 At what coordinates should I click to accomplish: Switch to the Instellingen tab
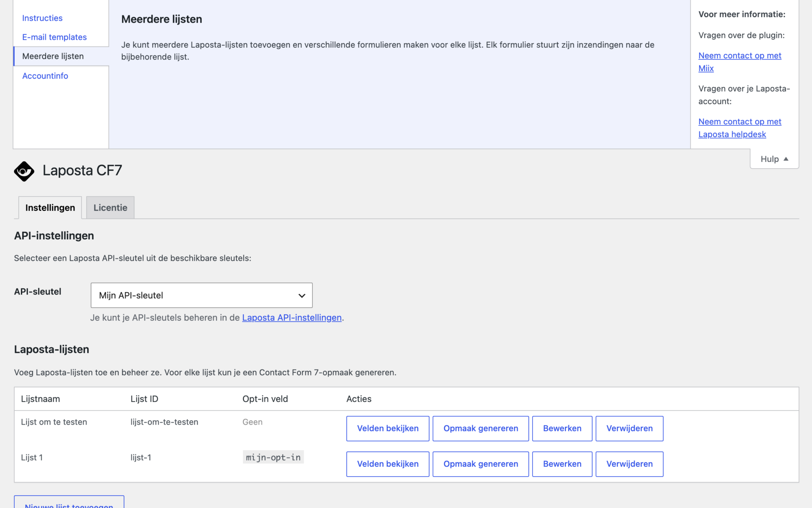50,208
